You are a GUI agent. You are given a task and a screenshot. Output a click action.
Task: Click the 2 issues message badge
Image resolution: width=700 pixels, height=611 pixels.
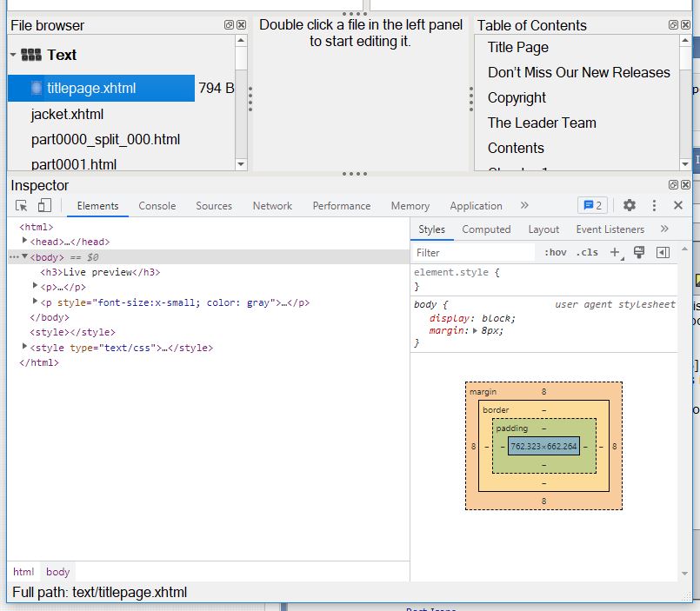592,206
